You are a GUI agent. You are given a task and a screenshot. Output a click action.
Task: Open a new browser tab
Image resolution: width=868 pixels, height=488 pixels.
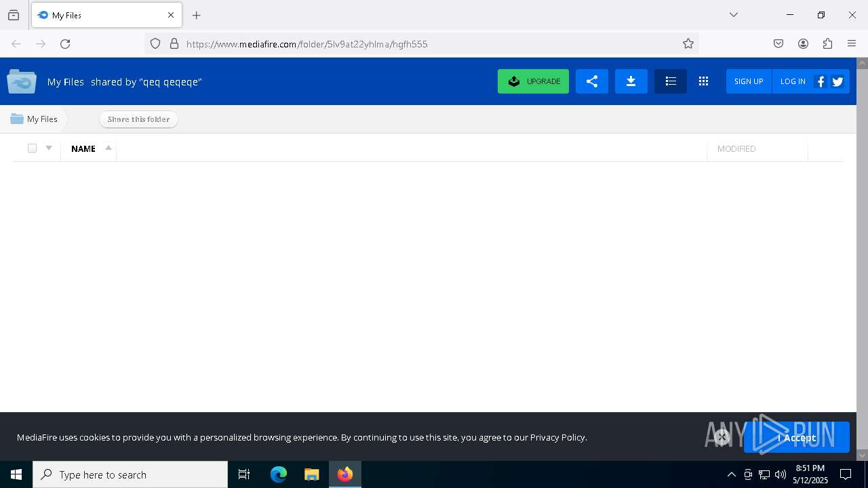point(197,15)
